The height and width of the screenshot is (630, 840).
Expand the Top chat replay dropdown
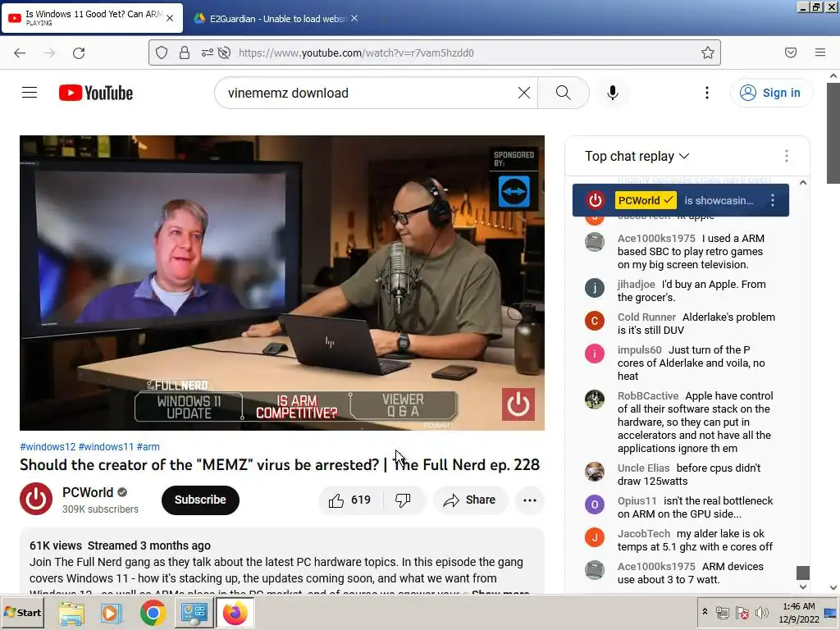pos(637,156)
